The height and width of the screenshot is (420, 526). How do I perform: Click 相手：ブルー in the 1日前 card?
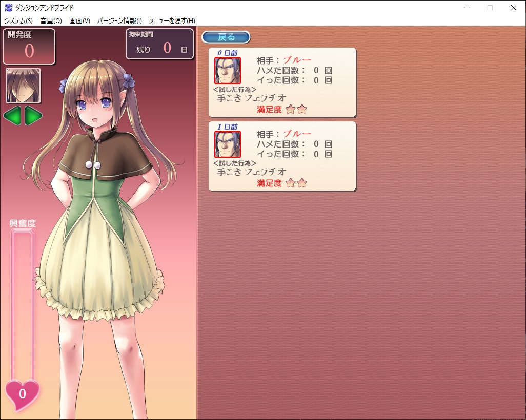[x=284, y=134]
